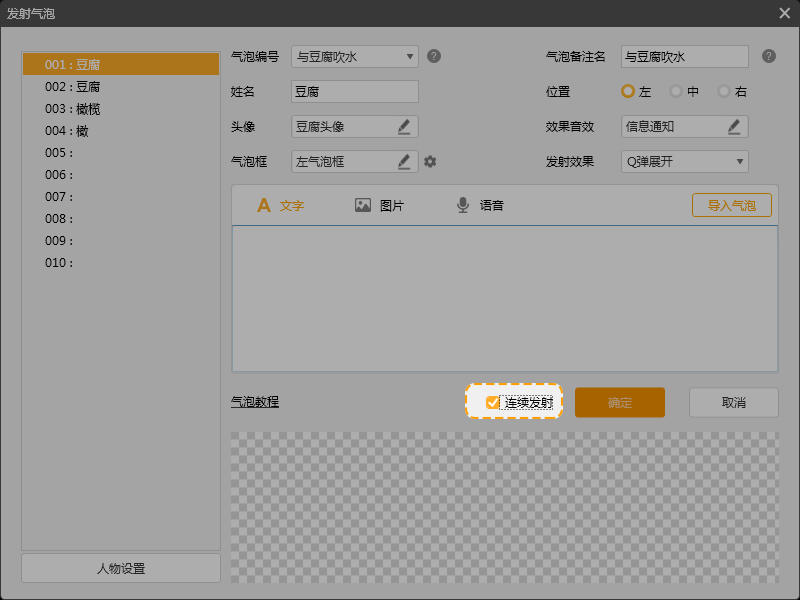Uncheck the 连续发射 checkbox
Image resolution: width=800 pixels, height=600 pixels.
(492, 402)
